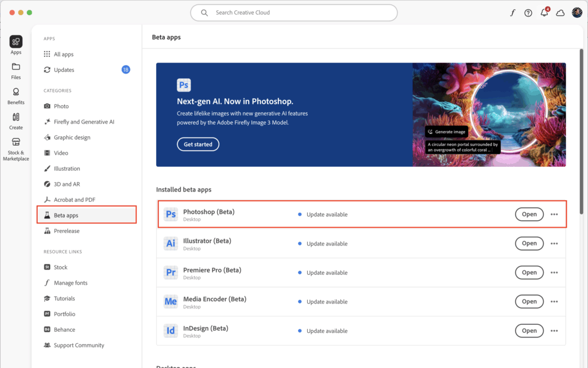The image size is (588, 368).
Task: Open Illustrator (Beta) with Open button
Action: [529, 243]
